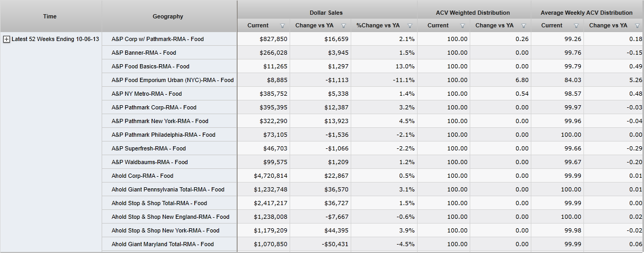Image resolution: width=644 pixels, height=253 pixels.
Task: Click Ahold Corp-RMA - Food geography cell
Action: pos(142,176)
